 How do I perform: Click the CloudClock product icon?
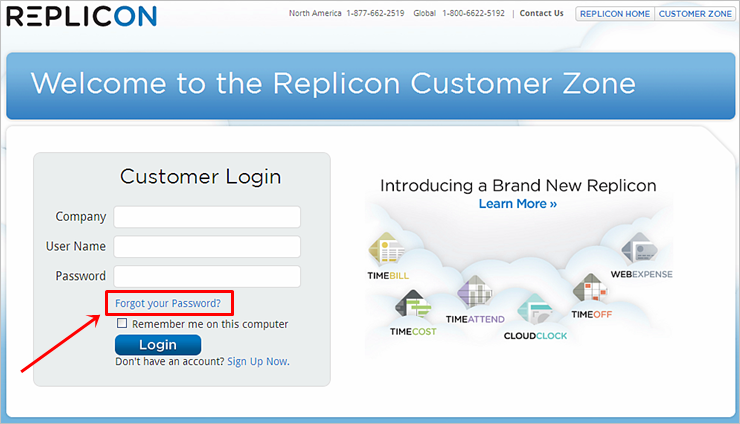click(535, 309)
